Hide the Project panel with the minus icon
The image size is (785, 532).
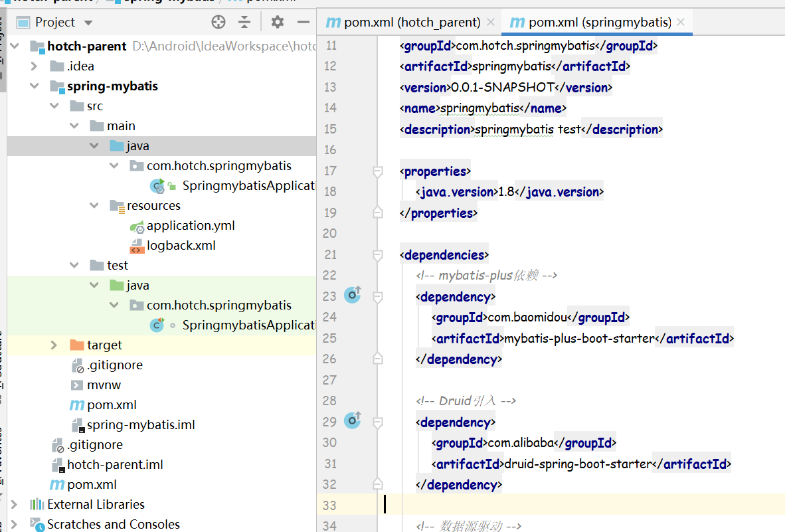tap(304, 22)
